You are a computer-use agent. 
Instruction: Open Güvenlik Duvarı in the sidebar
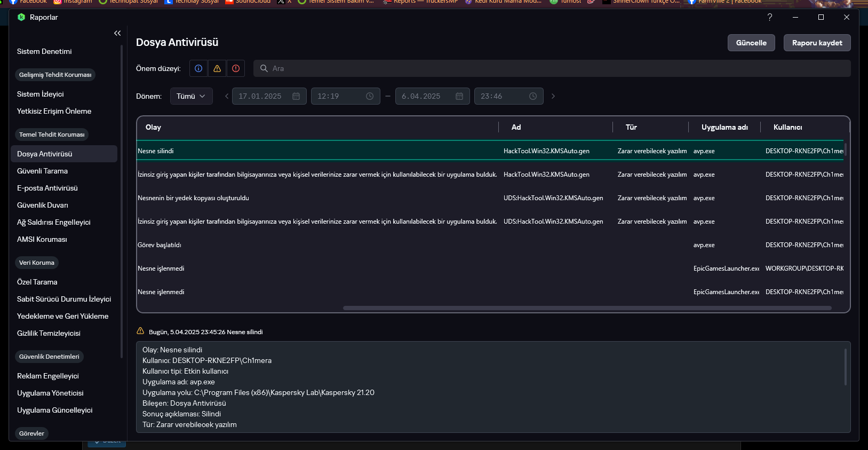(43, 205)
